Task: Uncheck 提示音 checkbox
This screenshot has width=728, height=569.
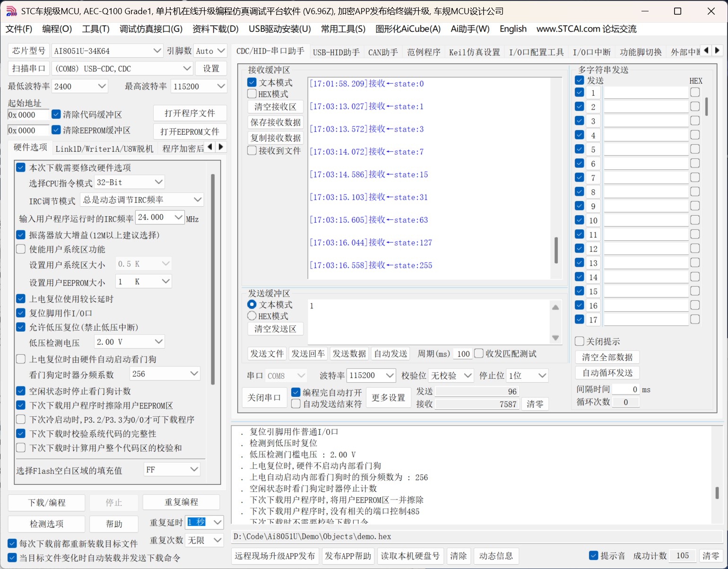Action: (594, 555)
